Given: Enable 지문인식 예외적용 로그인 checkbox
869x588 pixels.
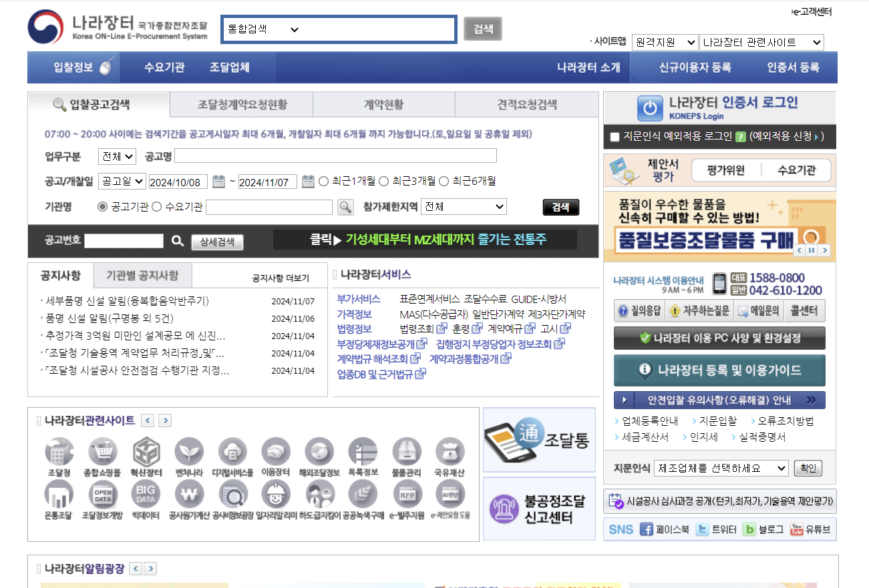Looking at the screenshot, I should click(x=613, y=137).
